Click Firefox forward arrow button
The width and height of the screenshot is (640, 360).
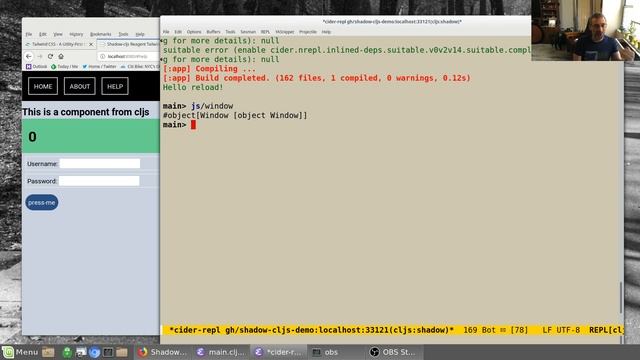point(40,56)
